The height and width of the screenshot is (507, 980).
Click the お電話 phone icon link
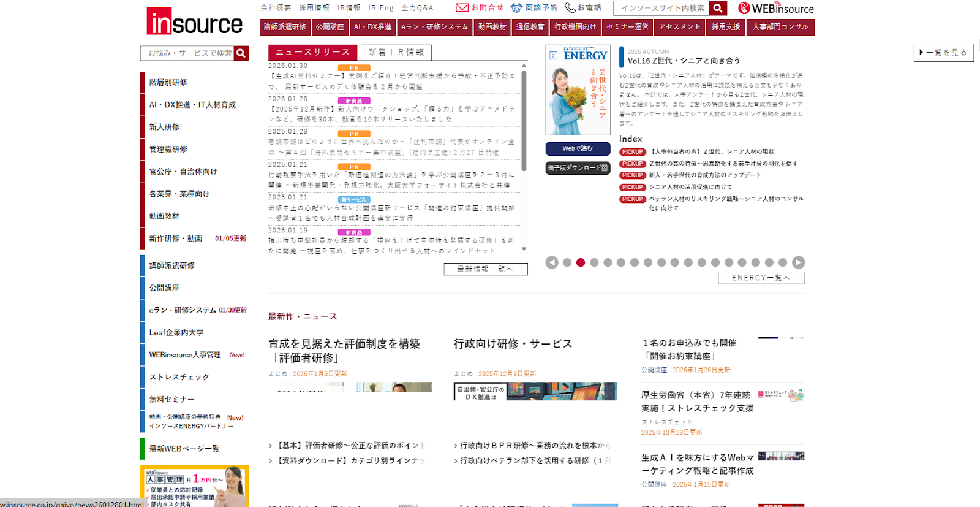click(583, 7)
